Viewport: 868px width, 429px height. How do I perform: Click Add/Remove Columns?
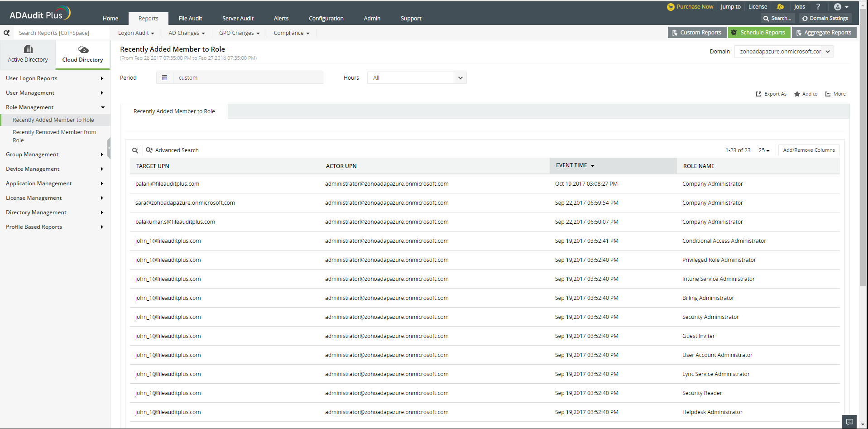pos(809,150)
